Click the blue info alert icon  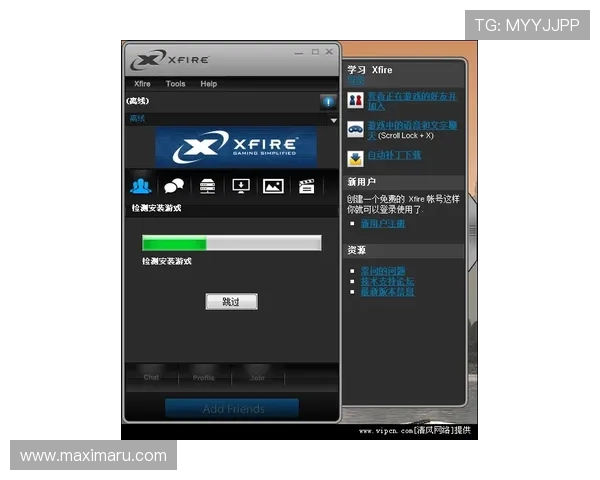point(328,102)
